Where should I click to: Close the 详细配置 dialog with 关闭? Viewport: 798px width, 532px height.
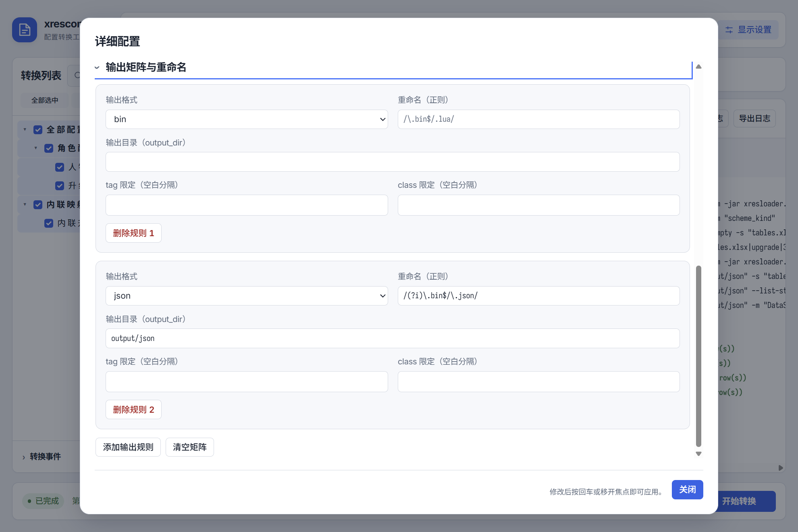[x=688, y=490]
